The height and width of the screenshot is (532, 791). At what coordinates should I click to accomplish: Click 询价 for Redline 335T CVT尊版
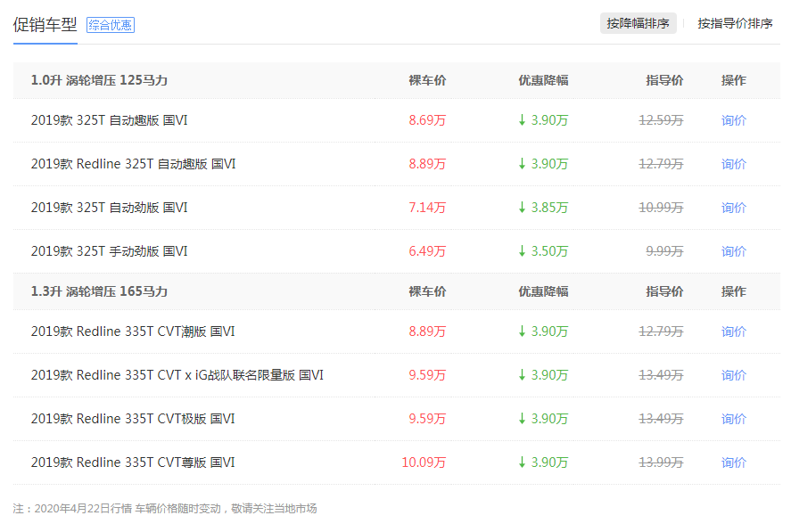point(734,462)
